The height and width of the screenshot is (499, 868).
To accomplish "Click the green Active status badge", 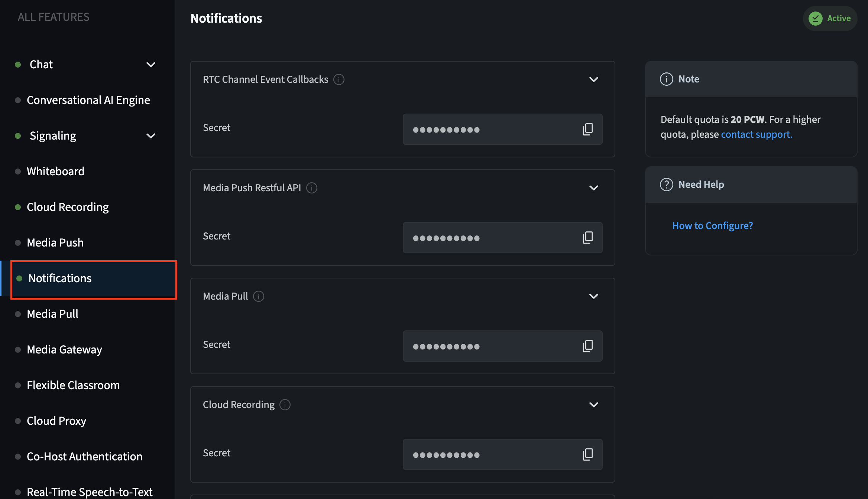I will 830,18.
